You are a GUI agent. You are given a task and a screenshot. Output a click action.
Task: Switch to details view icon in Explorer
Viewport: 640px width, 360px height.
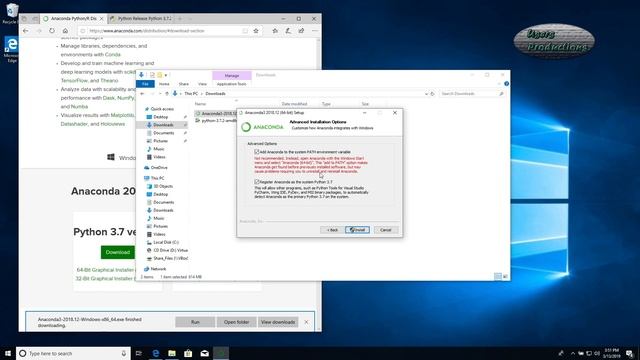[498, 277]
